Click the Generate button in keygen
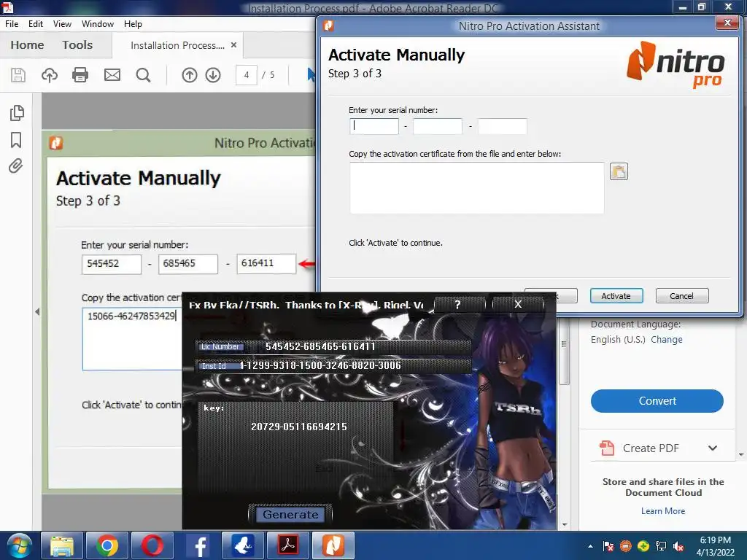The image size is (747, 560). 290,514
